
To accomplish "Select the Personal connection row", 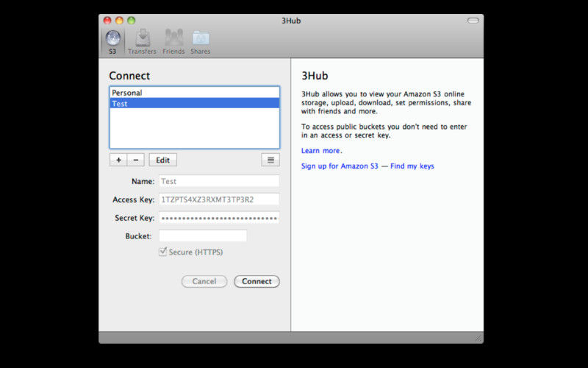I will pos(195,93).
